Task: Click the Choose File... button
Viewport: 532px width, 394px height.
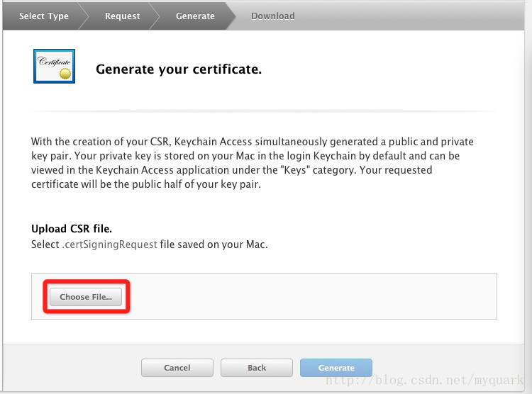Action: (86, 297)
